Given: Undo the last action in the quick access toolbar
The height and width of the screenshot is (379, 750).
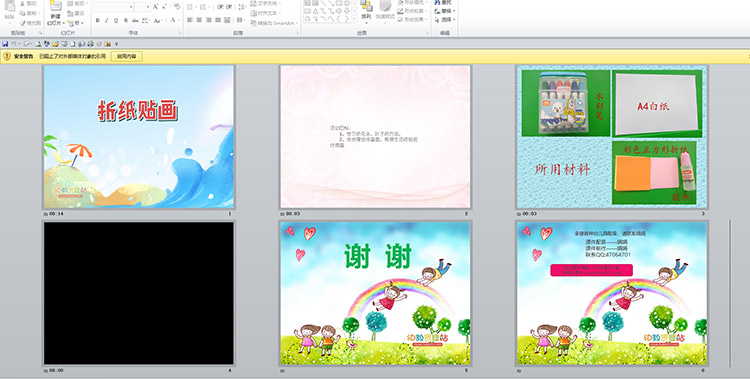Looking at the screenshot, I should click(14, 44).
